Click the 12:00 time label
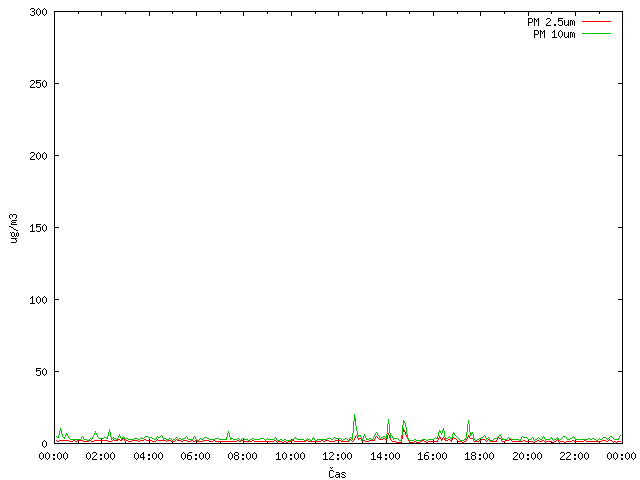 tap(338, 456)
